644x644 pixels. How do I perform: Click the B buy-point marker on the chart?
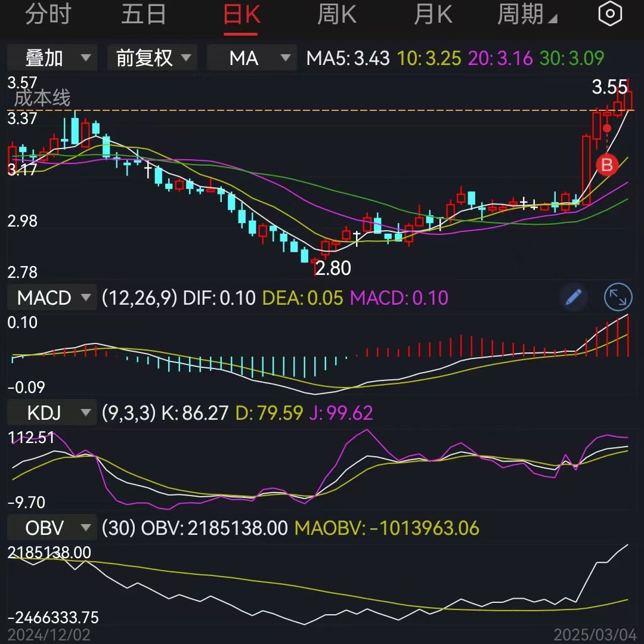(x=606, y=166)
